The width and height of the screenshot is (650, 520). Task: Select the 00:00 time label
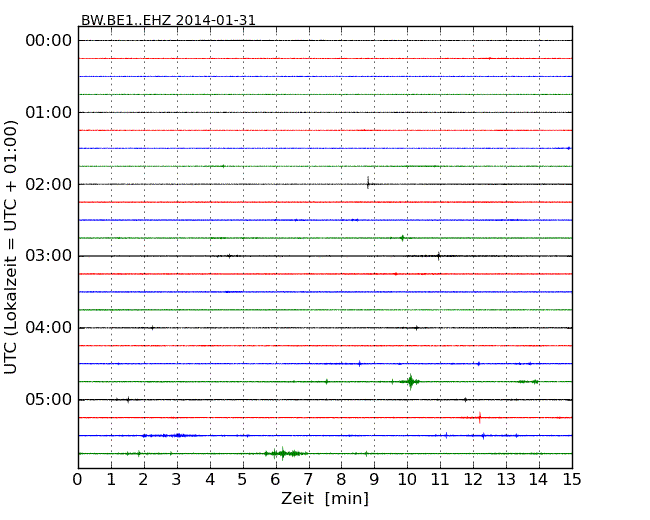coord(49,41)
